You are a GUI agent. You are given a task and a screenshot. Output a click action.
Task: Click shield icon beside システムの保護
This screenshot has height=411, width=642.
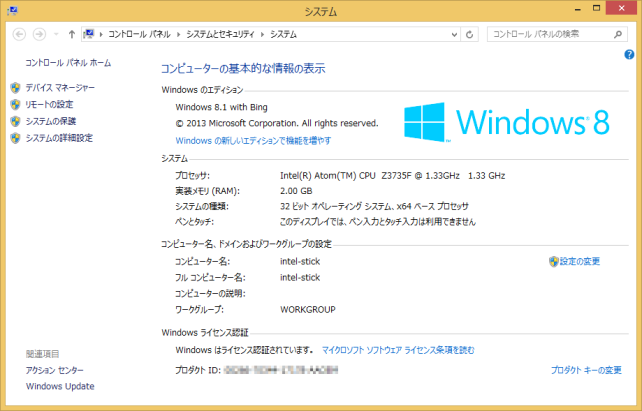(16, 121)
